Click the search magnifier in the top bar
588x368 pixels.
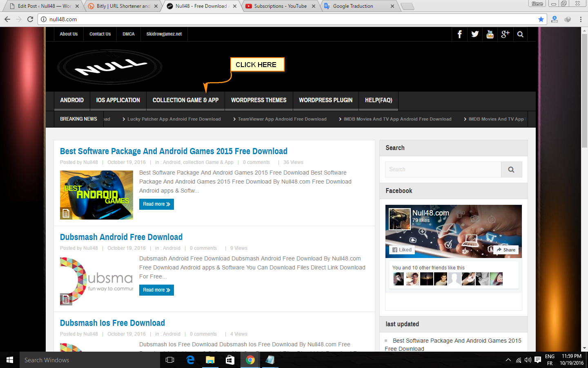point(520,34)
